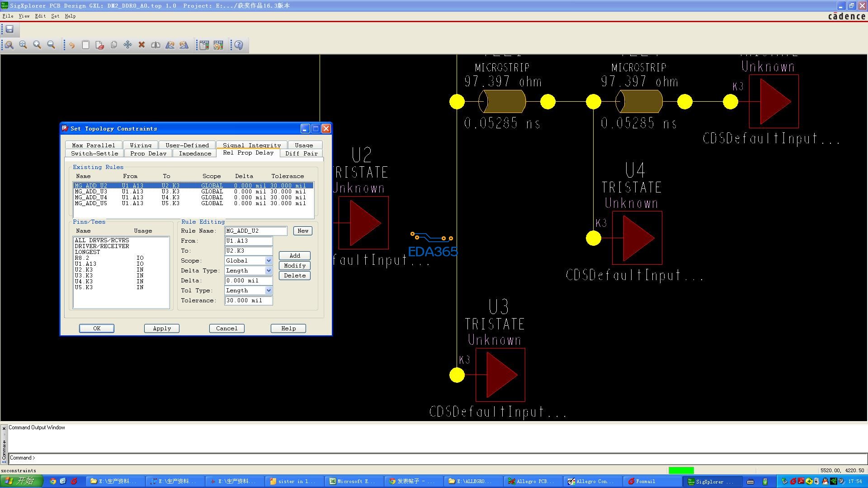
Task: Click the Undo toolbar icon
Action: [71, 45]
